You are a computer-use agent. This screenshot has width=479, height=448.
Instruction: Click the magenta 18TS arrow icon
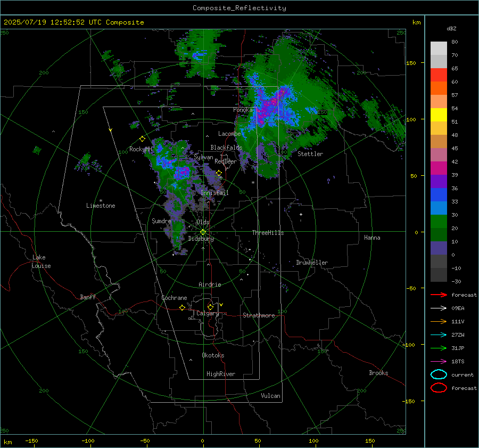tap(439, 361)
